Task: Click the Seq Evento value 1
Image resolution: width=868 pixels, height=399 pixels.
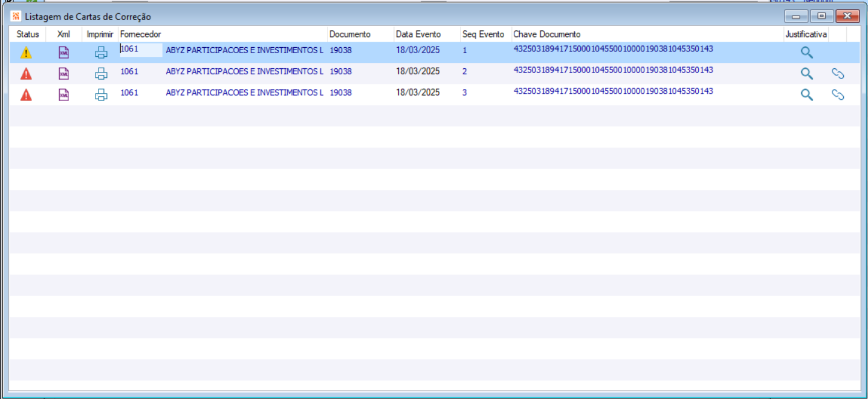Action: tap(465, 50)
